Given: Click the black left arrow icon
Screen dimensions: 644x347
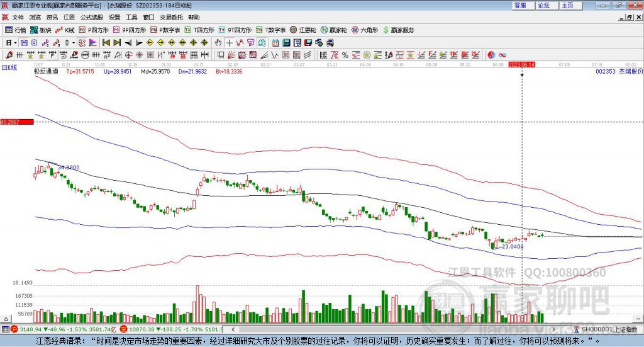Looking at the screenshot, I should (x=128, y=43).
